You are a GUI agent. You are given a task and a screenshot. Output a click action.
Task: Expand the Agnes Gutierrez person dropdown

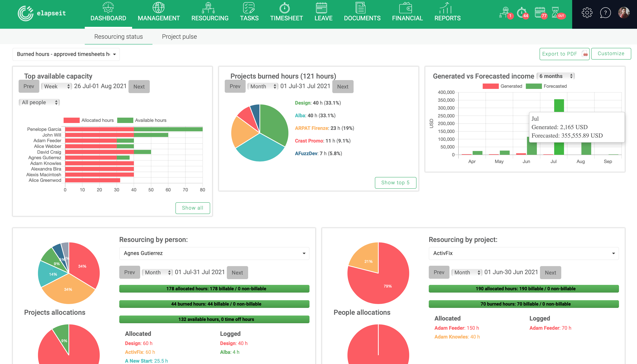(x=214, y=253)
